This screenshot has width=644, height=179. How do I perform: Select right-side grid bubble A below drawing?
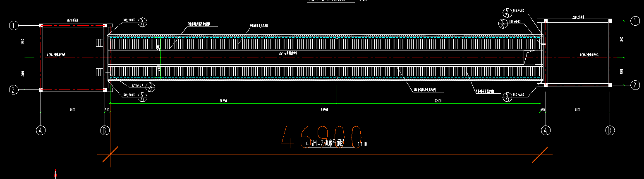[x=546, y=130]
